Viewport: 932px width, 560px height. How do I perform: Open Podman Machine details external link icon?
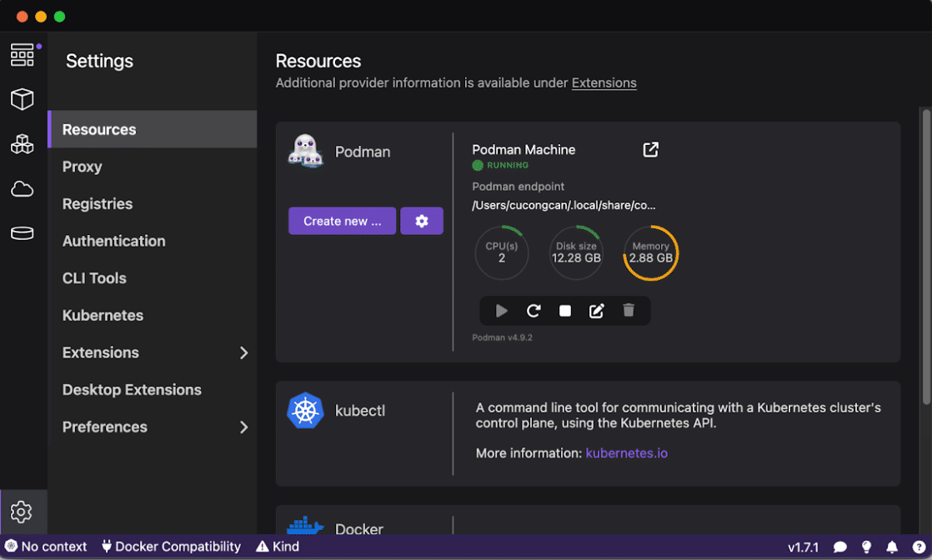(651, 149)
